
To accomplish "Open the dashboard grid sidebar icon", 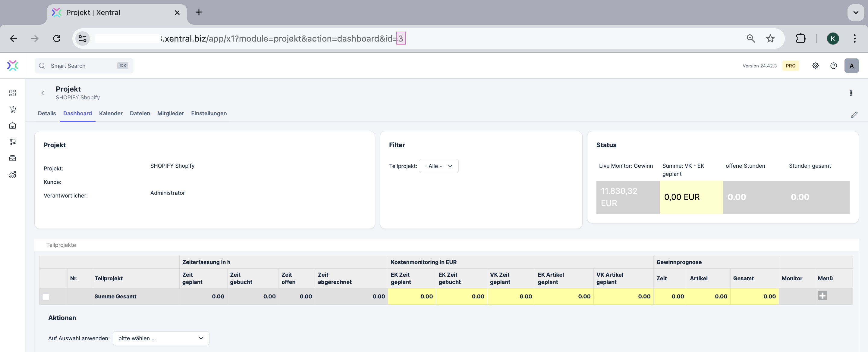I will point(12,93).
